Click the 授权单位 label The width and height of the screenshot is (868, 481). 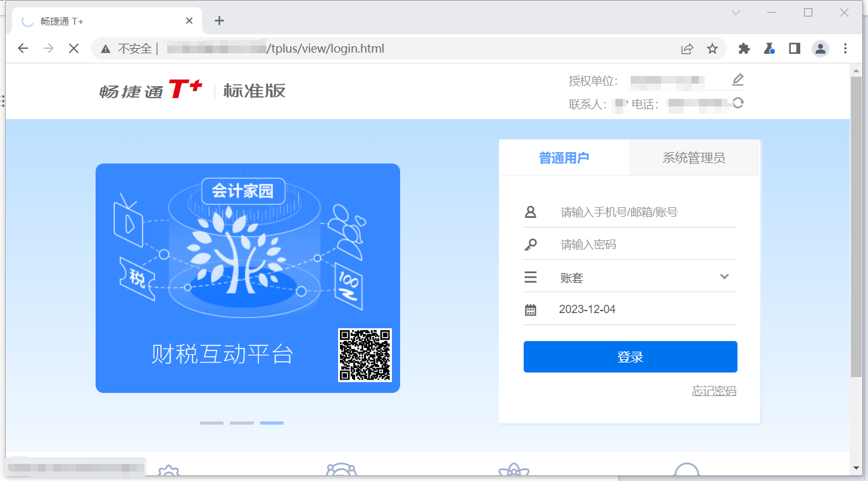point(593,81)
